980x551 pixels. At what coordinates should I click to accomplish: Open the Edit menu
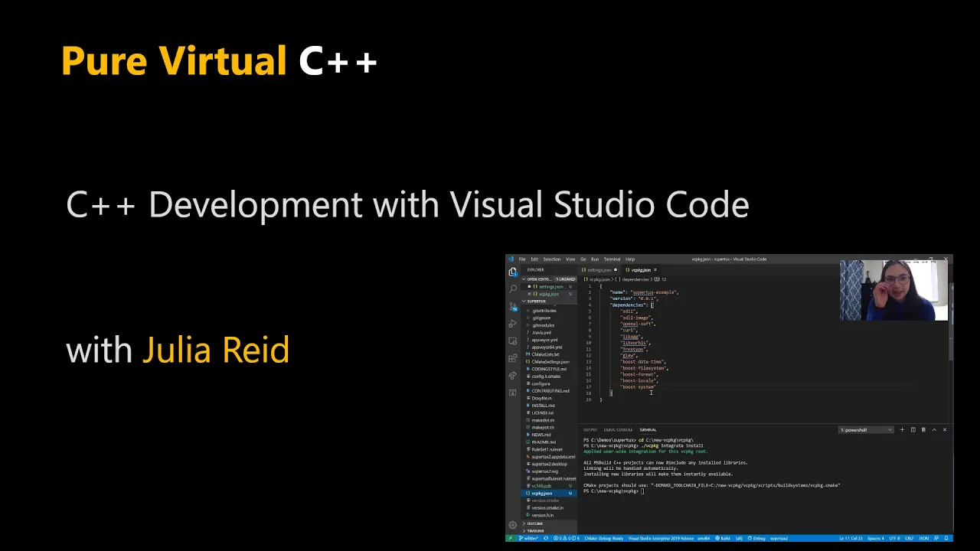point(534,259)
